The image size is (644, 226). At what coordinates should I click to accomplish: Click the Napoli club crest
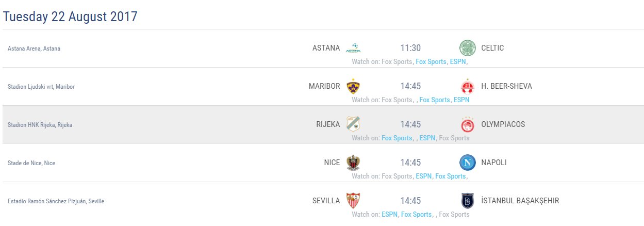coord(467,163)
